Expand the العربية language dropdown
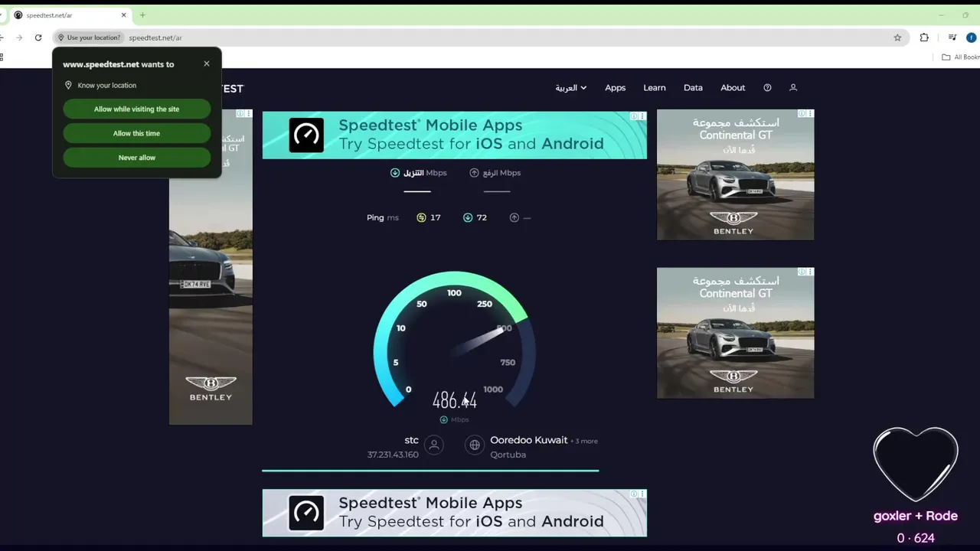Viewport: 980px width, 551px height. tap(571, 88)
